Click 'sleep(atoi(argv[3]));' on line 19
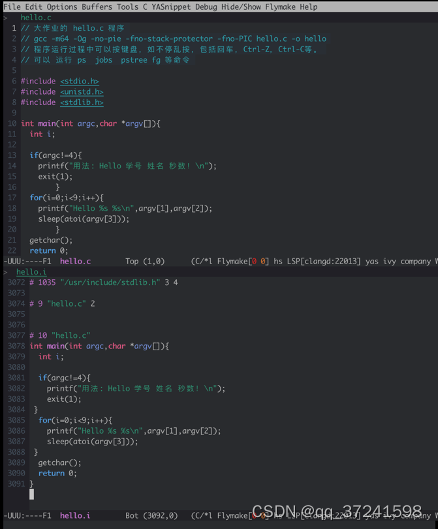This screenshot has width=438, height=530. pos(83,219)
